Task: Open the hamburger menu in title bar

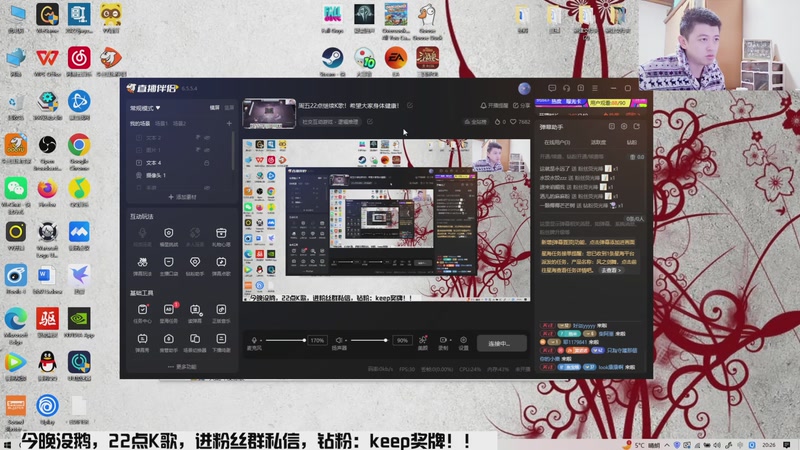Action: (594, 88)
